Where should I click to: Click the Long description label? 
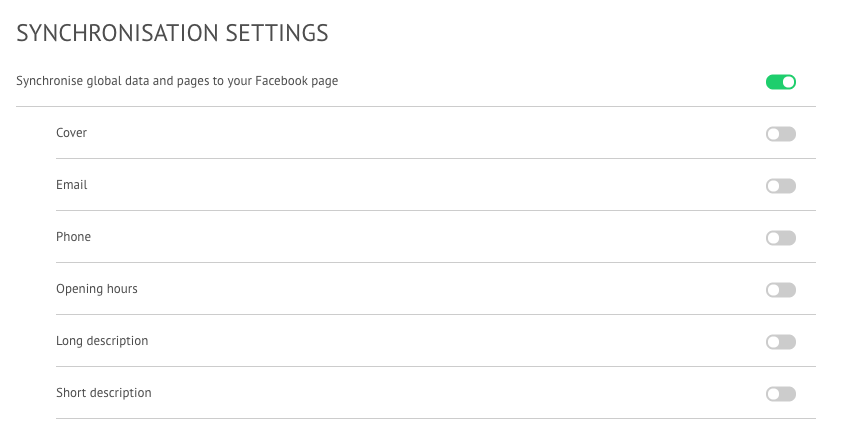coord(102,341)
